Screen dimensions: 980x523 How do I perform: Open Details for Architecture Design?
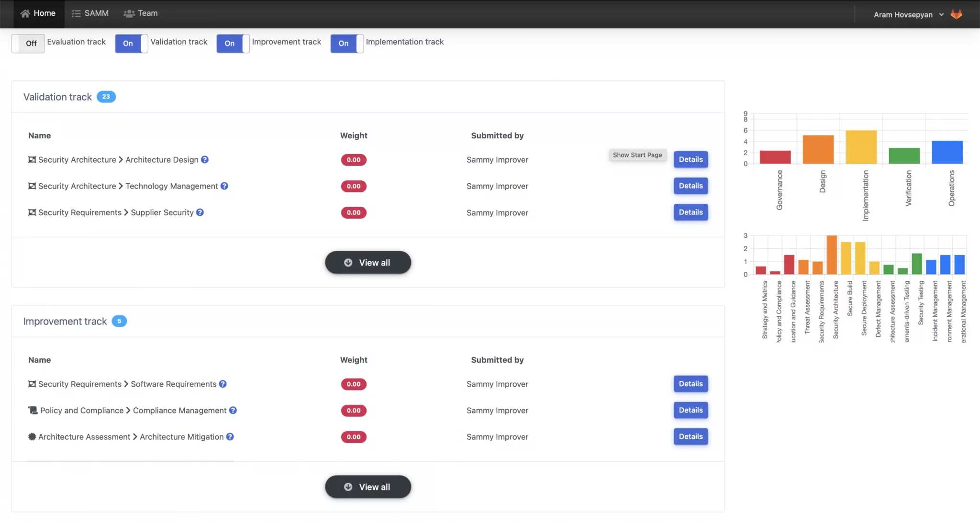click(x=690, y=160)
